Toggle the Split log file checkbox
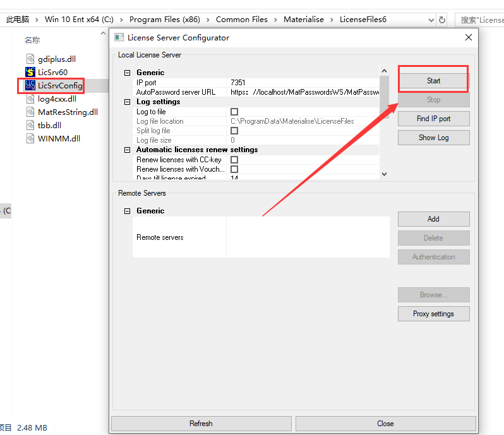Screen dimensions: 504x435 click(234, 131)
